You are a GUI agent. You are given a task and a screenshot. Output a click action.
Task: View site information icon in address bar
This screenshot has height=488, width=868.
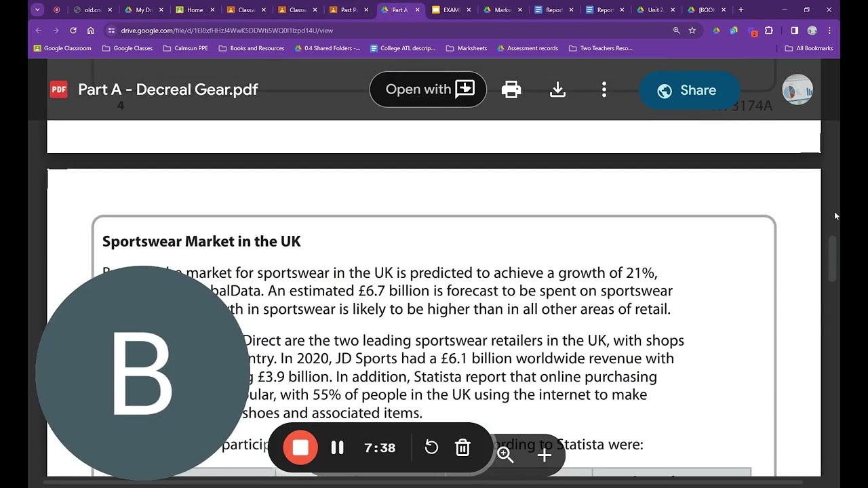[x=111, y=30]
